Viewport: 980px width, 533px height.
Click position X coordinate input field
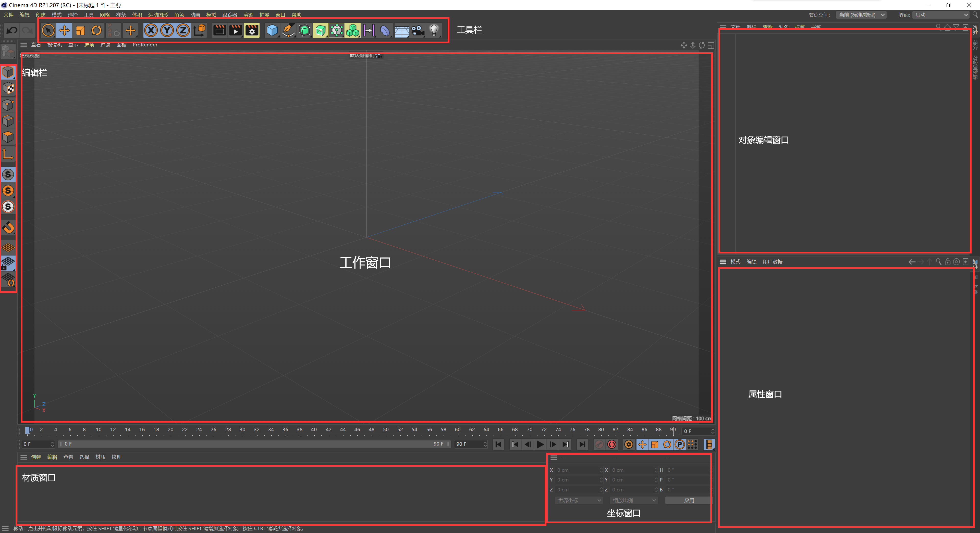[x=579, y=470]
